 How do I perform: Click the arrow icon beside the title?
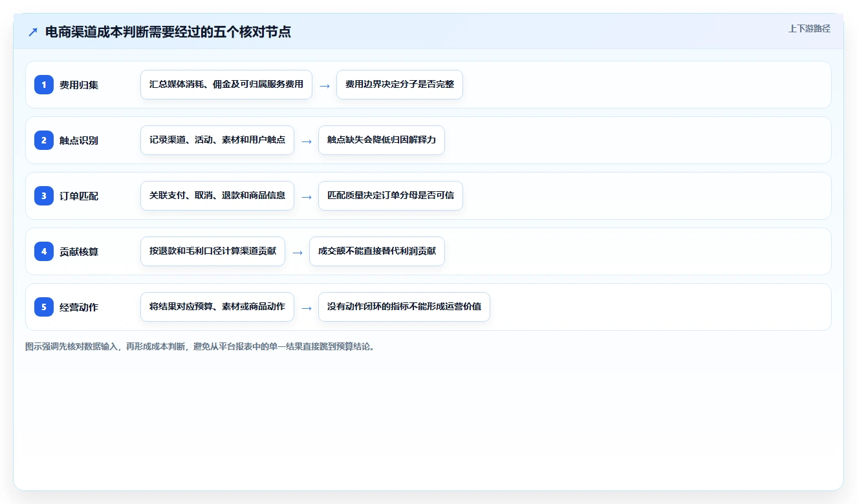click(33, 32)
